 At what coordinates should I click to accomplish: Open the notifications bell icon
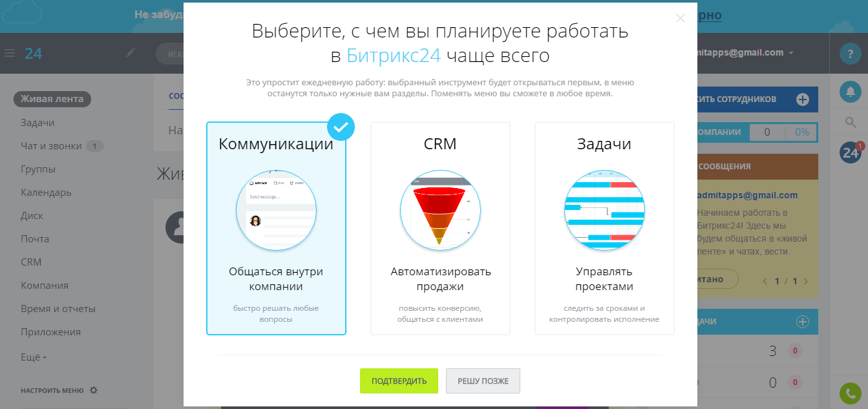(849, 91)
